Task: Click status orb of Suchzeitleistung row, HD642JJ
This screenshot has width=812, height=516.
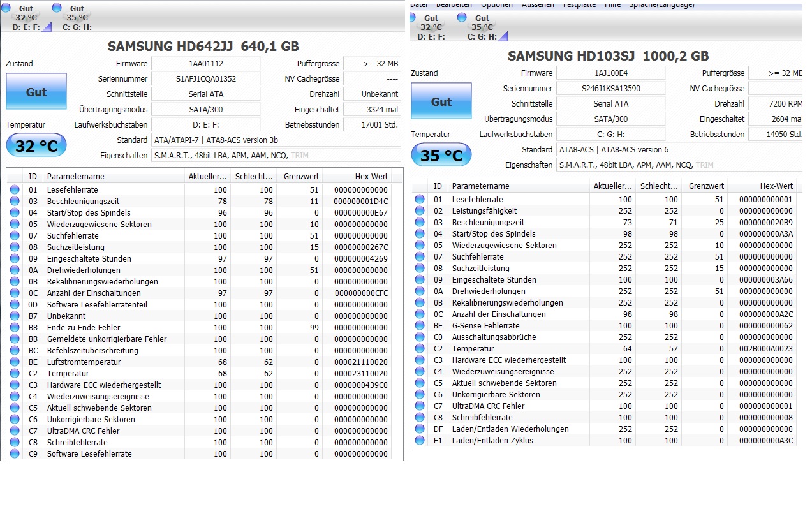Action: (15, 247)
